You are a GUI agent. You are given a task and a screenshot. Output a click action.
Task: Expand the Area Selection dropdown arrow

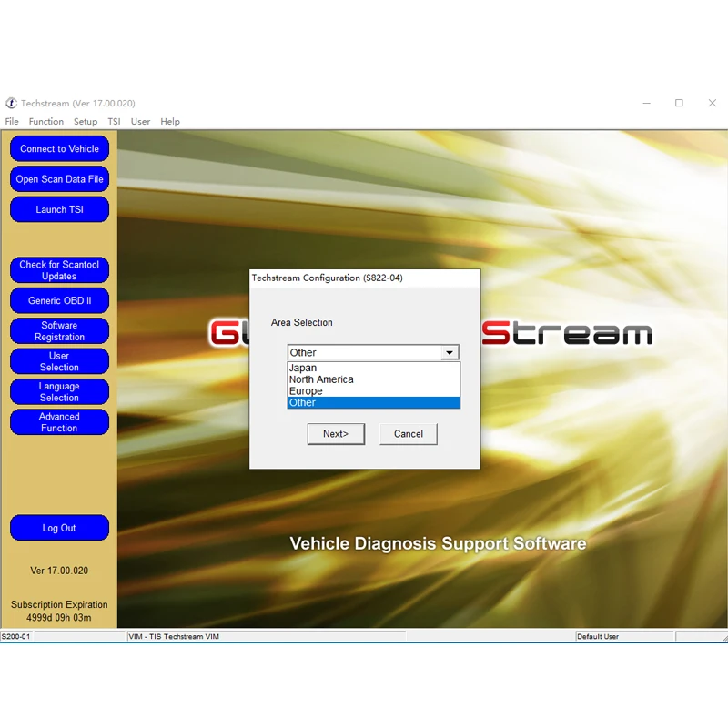(450, 353)
